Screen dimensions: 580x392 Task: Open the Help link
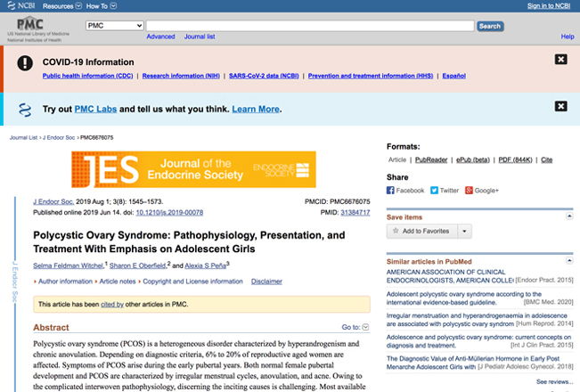[x=568, y=37]
